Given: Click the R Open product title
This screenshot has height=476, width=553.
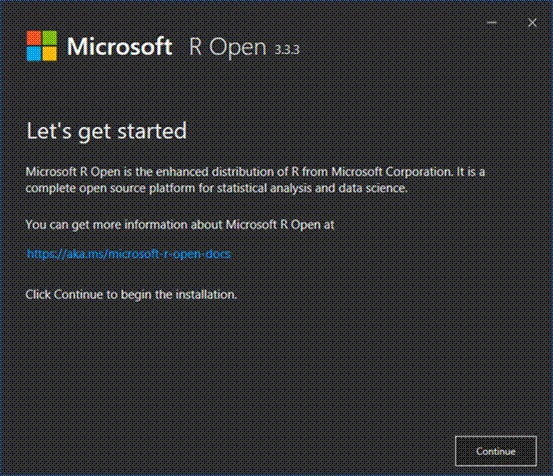Looking at the screenshot, I should click(227, 47).
